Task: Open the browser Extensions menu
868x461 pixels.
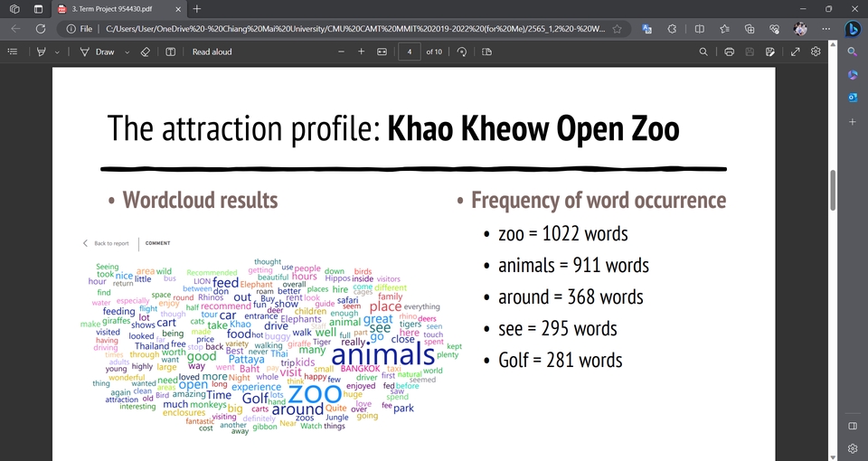Action: coord(672,29)
